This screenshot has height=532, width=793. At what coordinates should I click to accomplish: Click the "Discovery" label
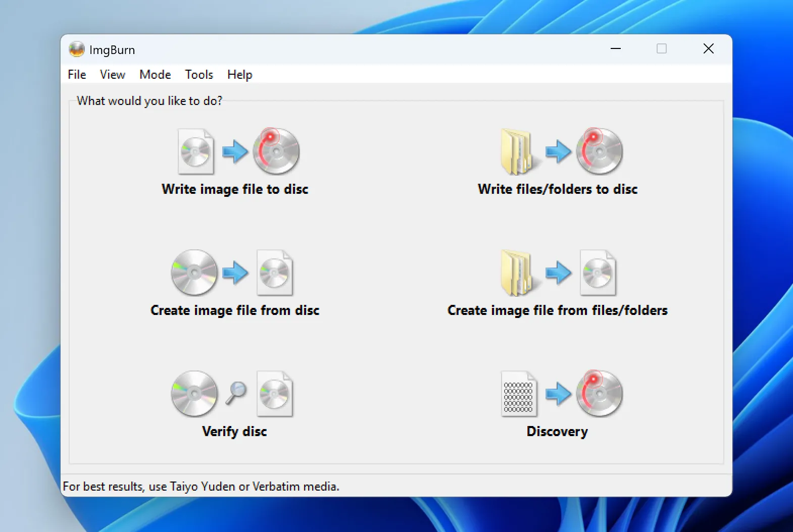point(557,432)
